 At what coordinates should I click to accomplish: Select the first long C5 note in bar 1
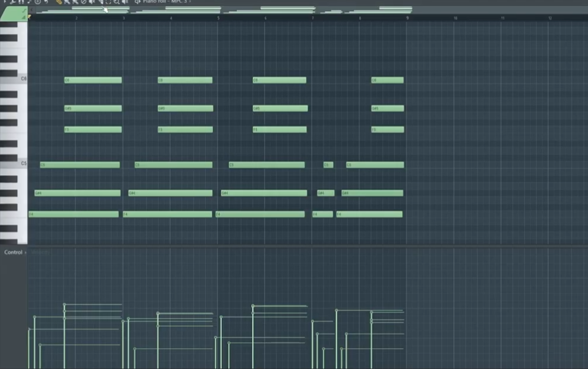(80, 165)
